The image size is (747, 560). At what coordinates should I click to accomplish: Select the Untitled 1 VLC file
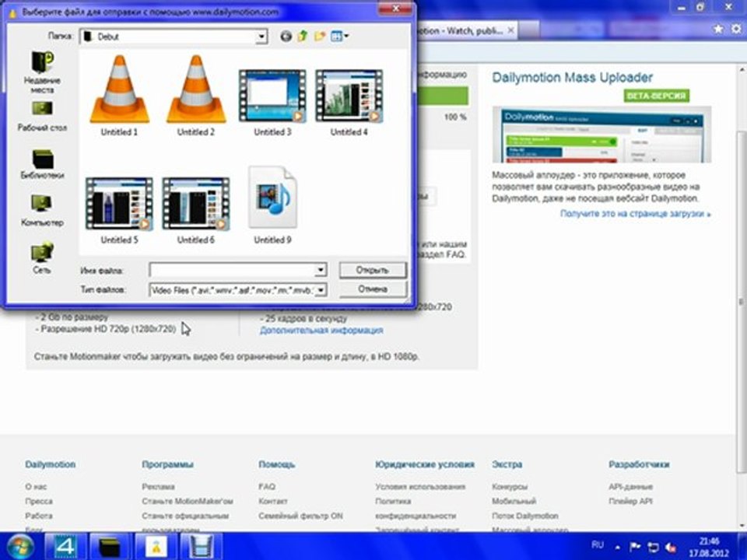point(120,95)
